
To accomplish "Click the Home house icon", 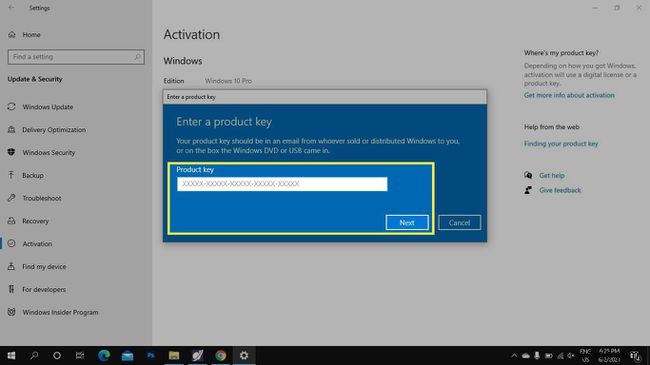I will pos(12,34).
